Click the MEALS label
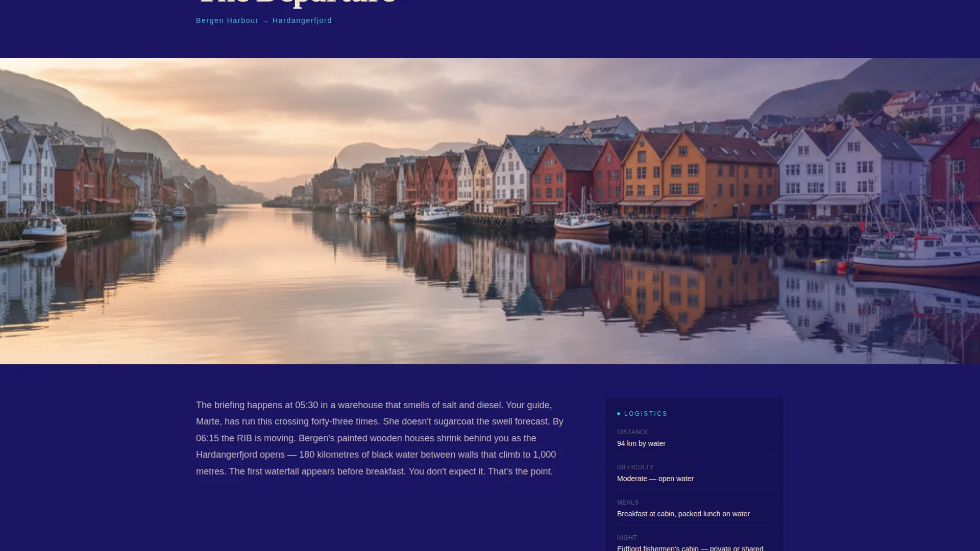This screenshot has width=980, height=551. [x=628, y=503]
